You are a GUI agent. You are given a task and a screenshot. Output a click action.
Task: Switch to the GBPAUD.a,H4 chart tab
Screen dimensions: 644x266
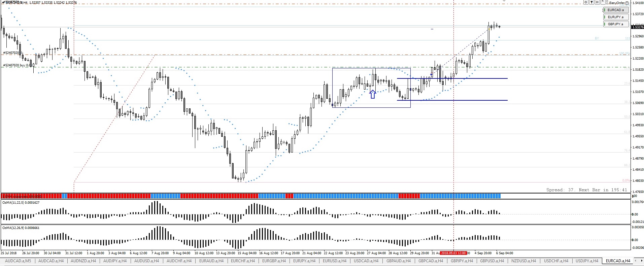pos(399,261)
